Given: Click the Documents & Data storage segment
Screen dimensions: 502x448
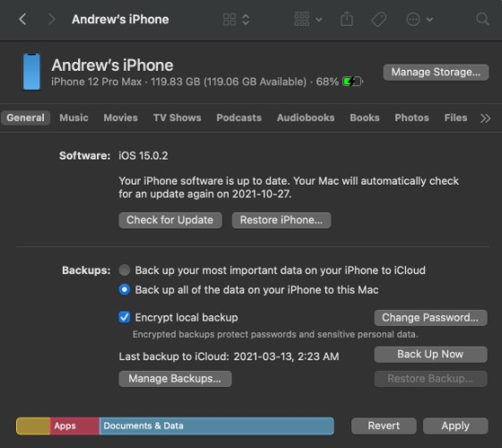Looking at the screenshot, I should pyautogui.click(x=216, y=426).
